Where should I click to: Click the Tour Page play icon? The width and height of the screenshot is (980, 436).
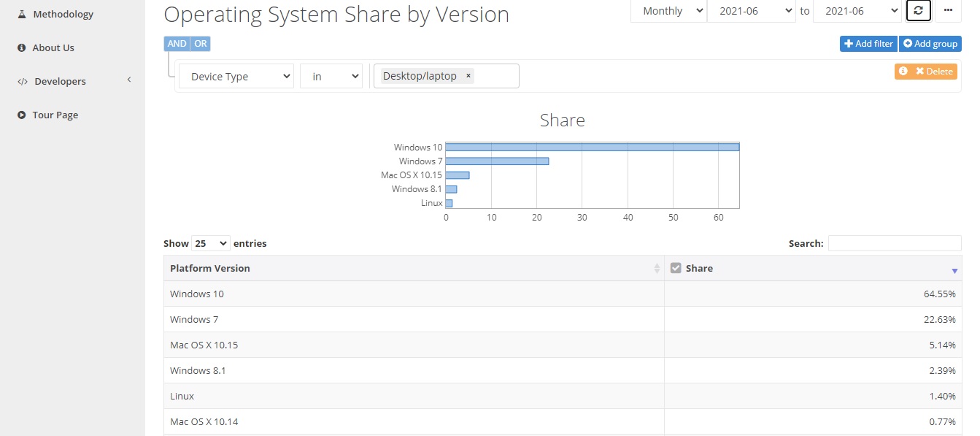point(21,115)
